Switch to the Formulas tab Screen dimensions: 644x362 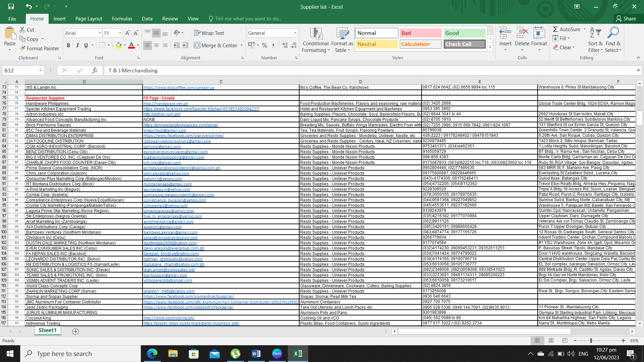[122, 19]
